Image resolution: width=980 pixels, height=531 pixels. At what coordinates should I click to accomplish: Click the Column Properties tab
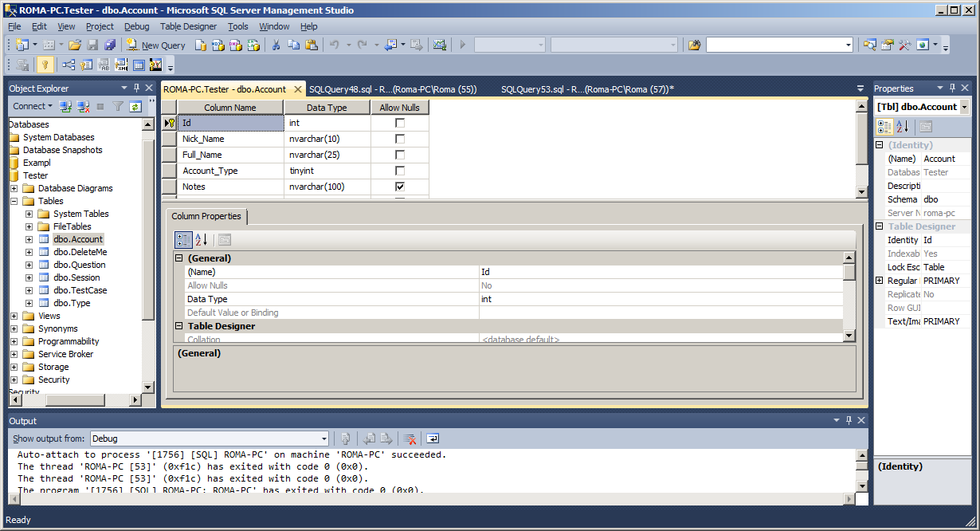[206, 216]
